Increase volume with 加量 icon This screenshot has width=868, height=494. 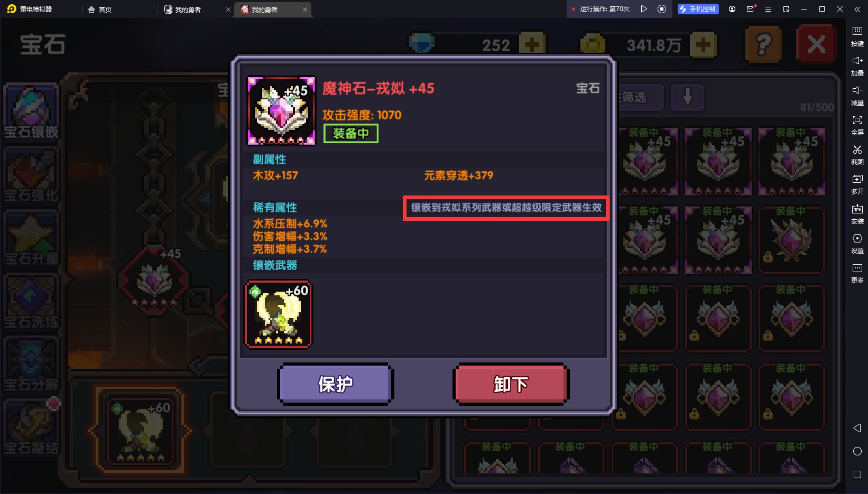(x=857, y=66)
